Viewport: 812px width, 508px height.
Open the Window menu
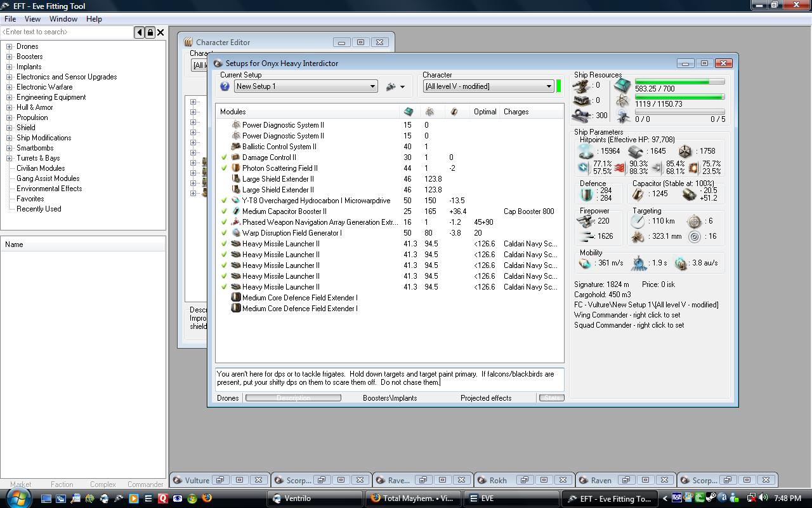(x=63, y=19)
